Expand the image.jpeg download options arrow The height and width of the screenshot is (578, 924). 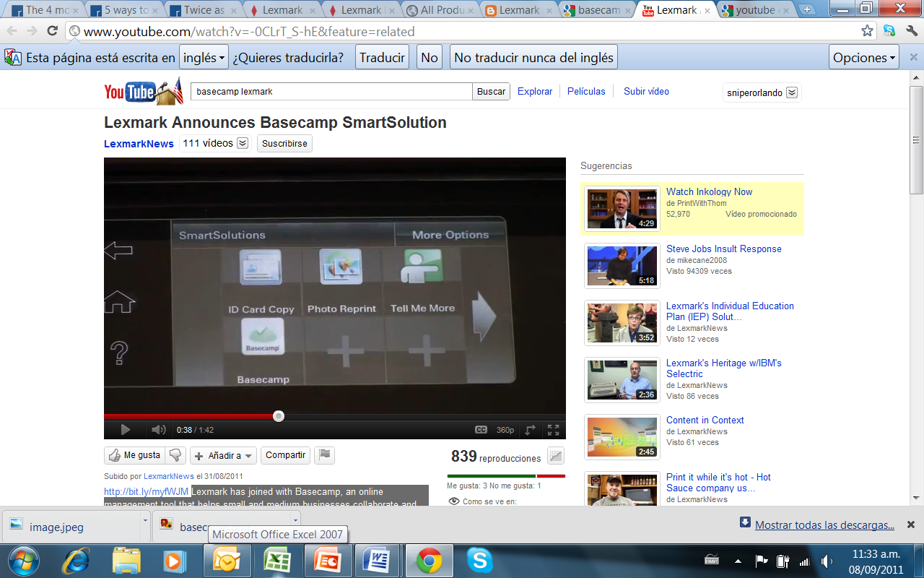[145, 520]
